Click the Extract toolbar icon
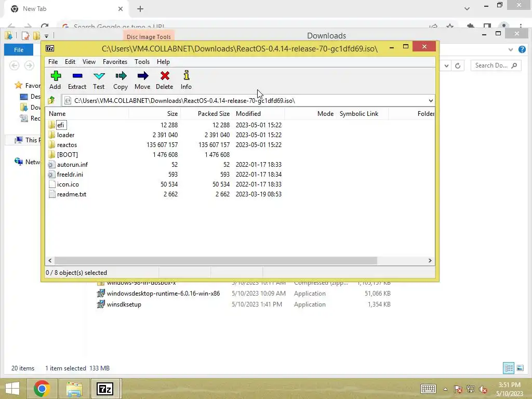Image resolution: width=532 pixels, height=399 pixels. coord(77,76)
